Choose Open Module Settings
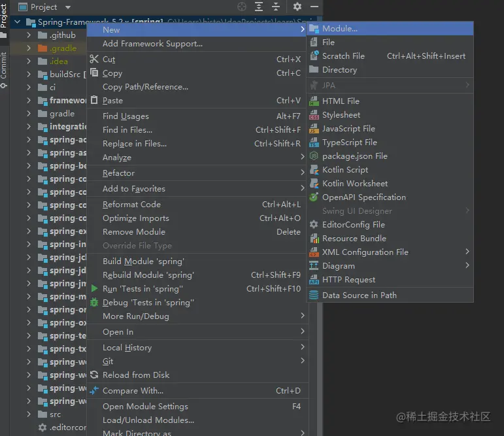Viewport: 504px width, 436px height. 197,407
